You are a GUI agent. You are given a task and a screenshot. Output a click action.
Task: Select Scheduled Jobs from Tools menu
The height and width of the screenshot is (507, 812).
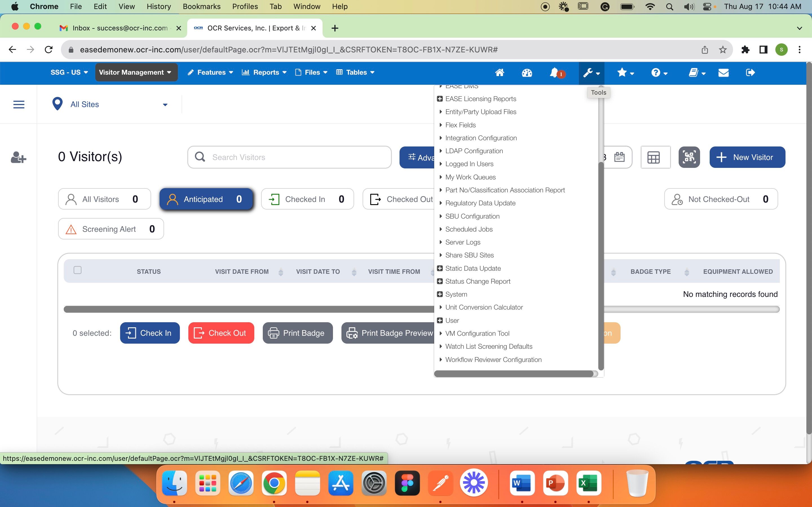point(469,229)
